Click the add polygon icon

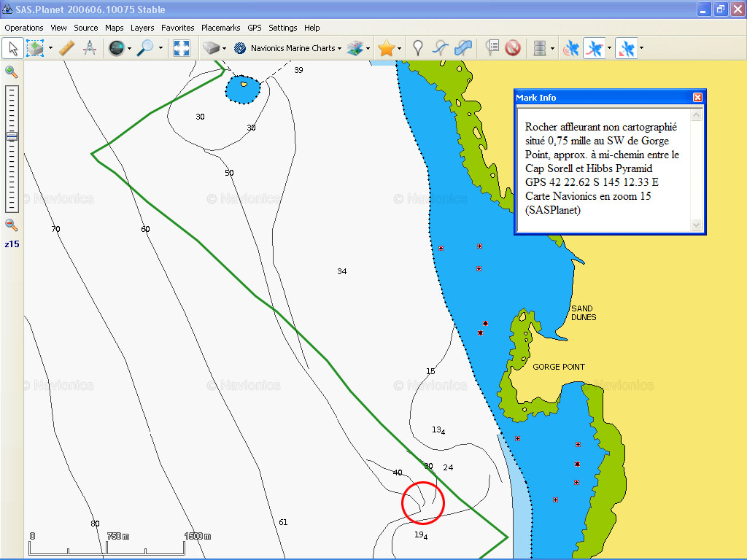pyautogui.click(x=463, y=48)
